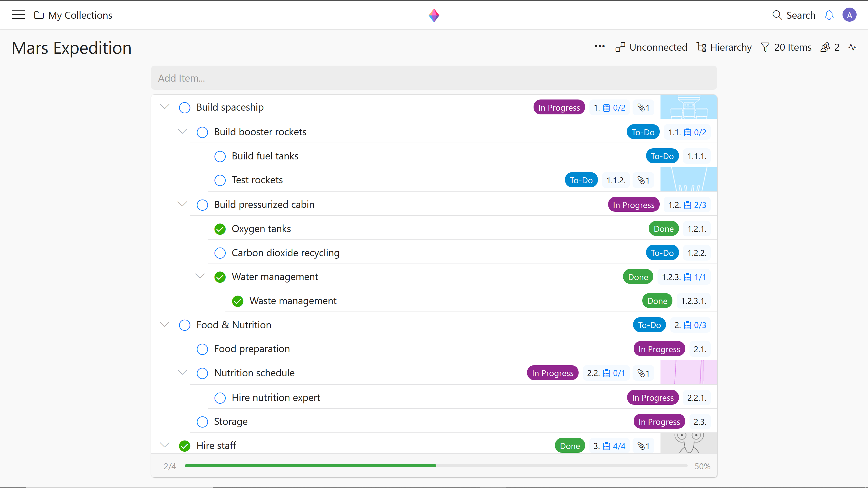The width and height of the screenshot is (868, 488).
Task: Click the three-dots more options icon
Action: coord(599,47)
